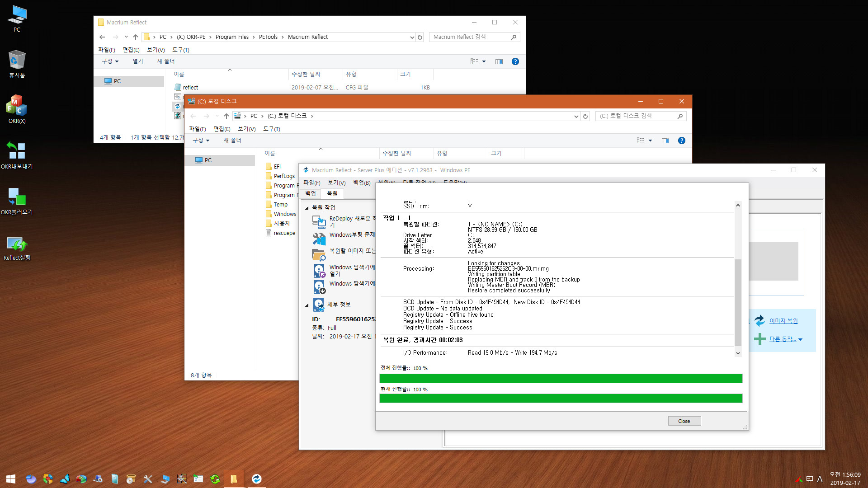Image resolution: width=868 pixels, height=488 pixels.
Task: Click the File Explorer folder taskbar icon
Action: coord(233,479)
